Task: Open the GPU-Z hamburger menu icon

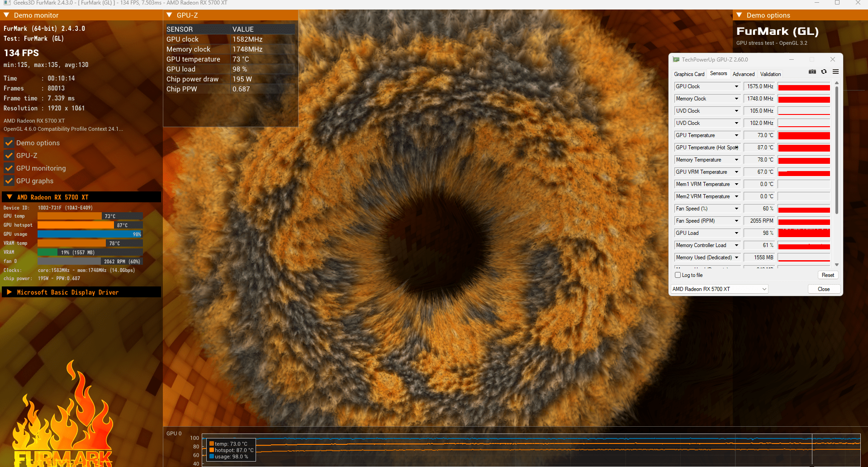Action: point(835,72)
